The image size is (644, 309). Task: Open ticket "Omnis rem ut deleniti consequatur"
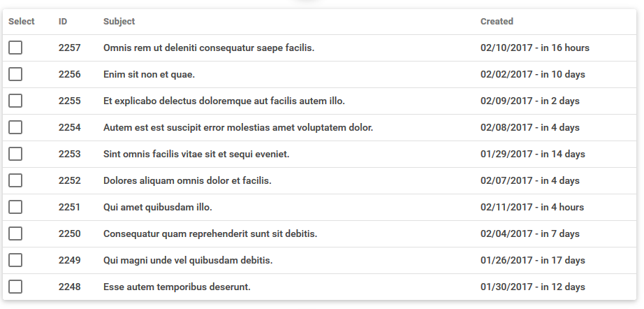pyautogui.click(x=209, y=48)
